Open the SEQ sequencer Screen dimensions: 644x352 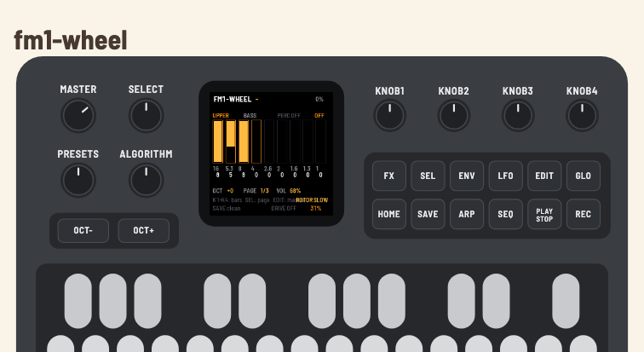[506, 214]
